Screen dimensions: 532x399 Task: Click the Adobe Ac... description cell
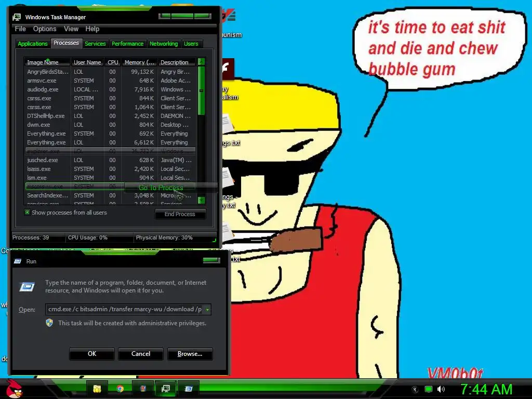(176, 81)
